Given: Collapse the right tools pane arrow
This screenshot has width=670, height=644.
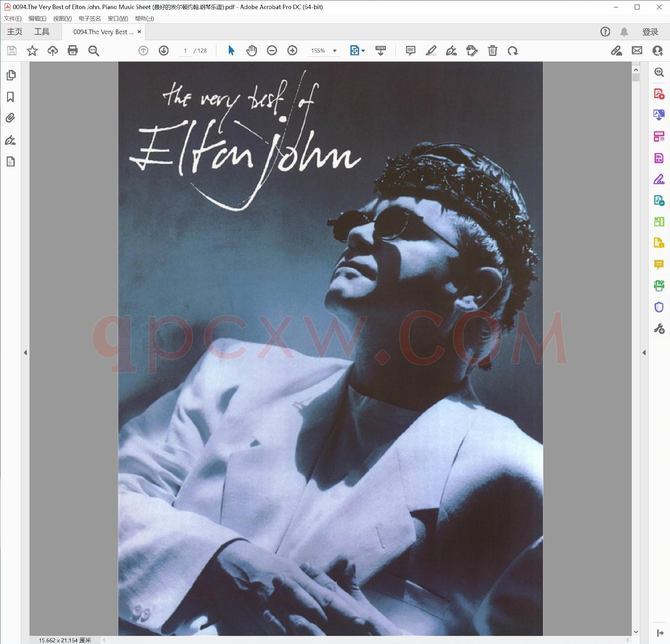Looking at the screenshot, I should (x=644, y=353).
